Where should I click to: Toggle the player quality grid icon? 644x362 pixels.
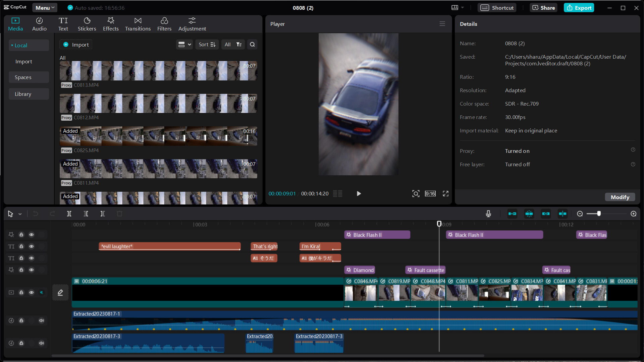[x=338, y=194]
